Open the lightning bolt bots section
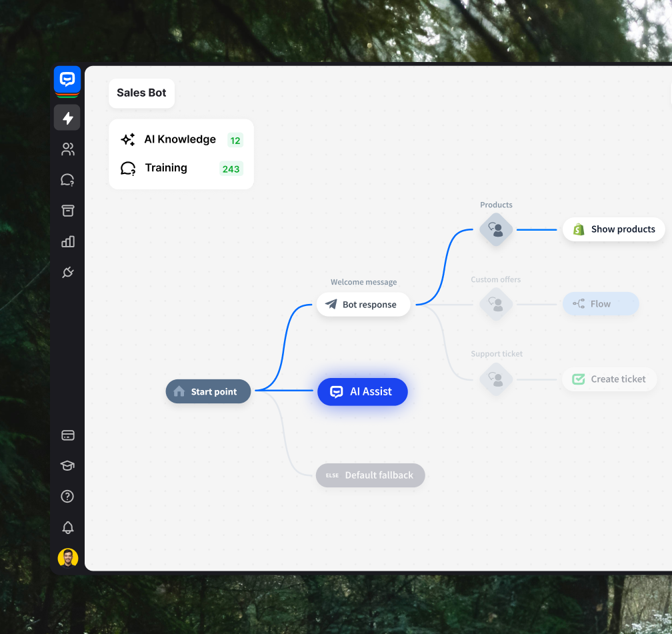672x634 pixels. [67, 117]
